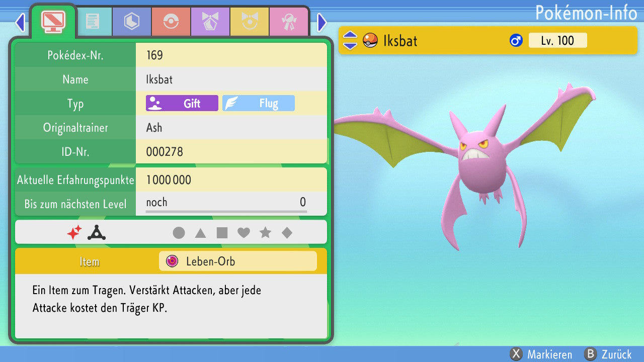This screenshot has height=362, width=644.
Task: Switch Pokémon with the up-down arrows
Action: click(350, 40)
